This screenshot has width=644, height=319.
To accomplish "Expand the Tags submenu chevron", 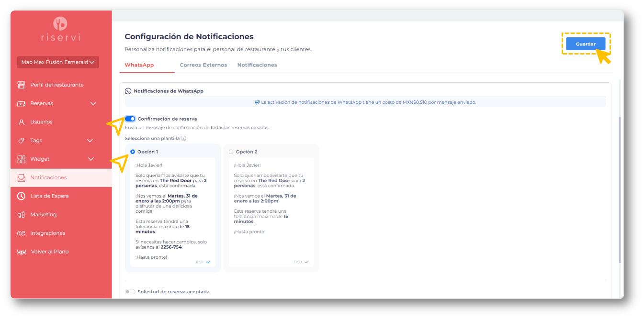I will [x=90, y=141].
